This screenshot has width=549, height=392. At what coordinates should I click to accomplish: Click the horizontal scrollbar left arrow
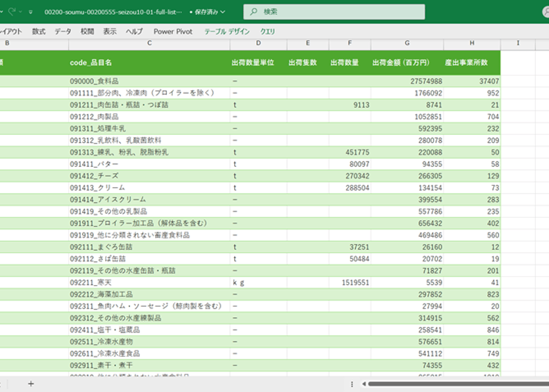(364, 384)
